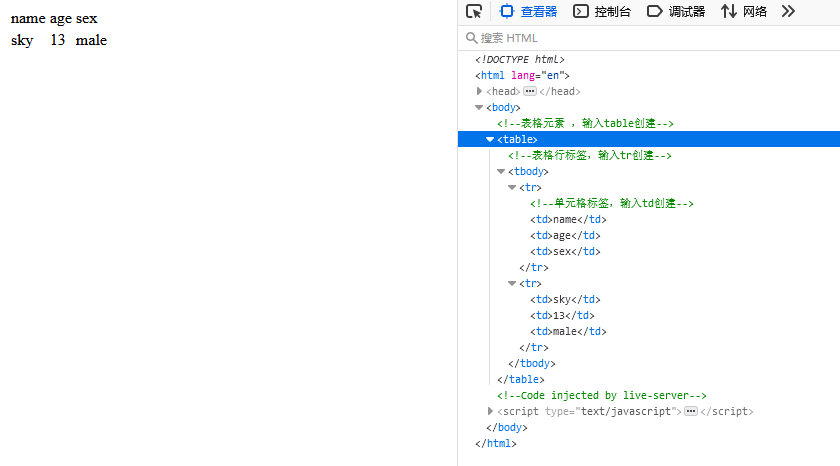Image resolution: width=840 pixels, height=466 pixels.
Task: Select the closing table tag
Action: 521,380
